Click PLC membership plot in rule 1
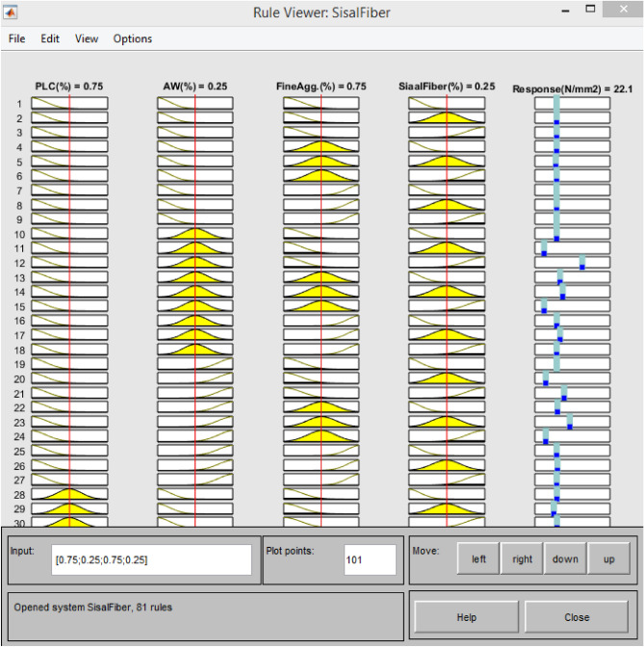The width and height of the screenshot is (644, 647). 69,103
